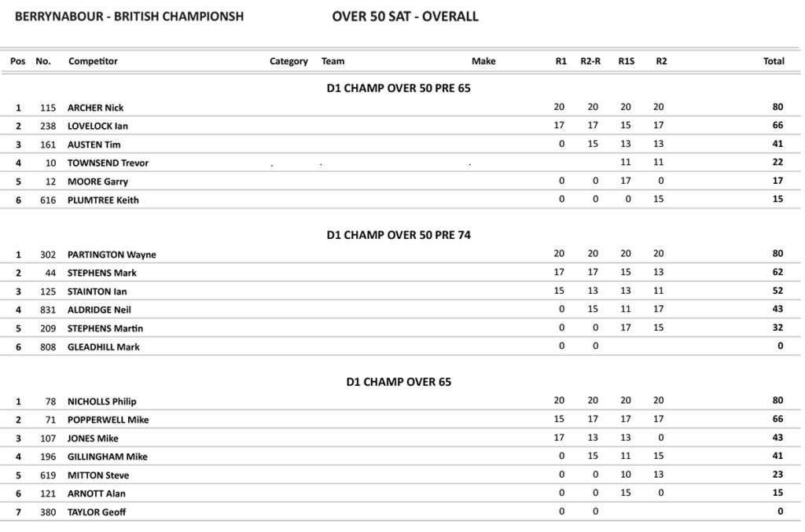805x532 pixels.
Task: Click the Total column header
Action: pos(774,61)
